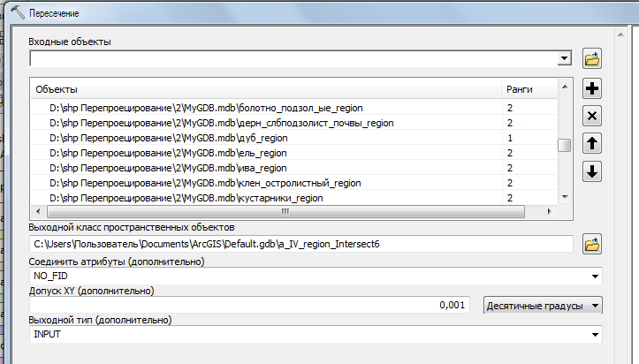
Task: Click rank value 1 of дуб_region
Action: tap(510, 138)
